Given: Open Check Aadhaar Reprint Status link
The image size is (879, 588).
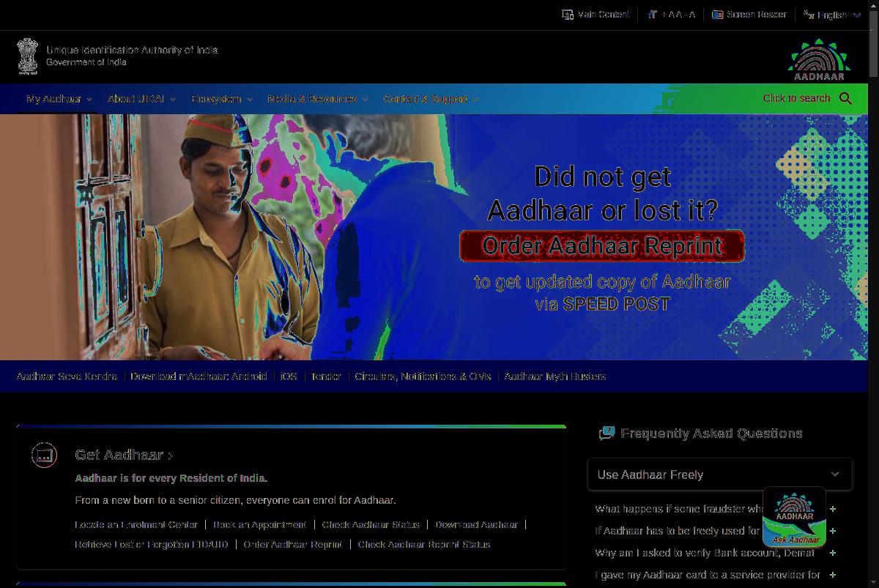Looking at the screenshot, I should 424,544.
